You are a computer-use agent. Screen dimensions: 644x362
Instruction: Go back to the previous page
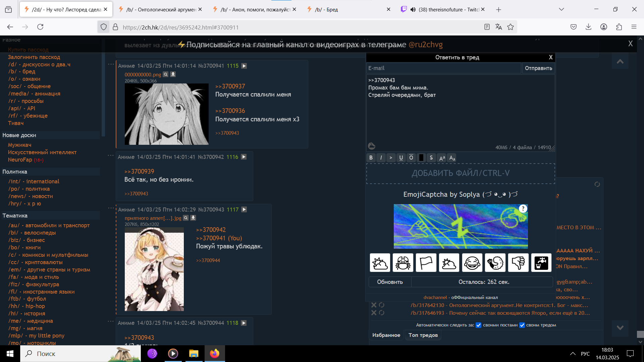[x=10, y=27]
